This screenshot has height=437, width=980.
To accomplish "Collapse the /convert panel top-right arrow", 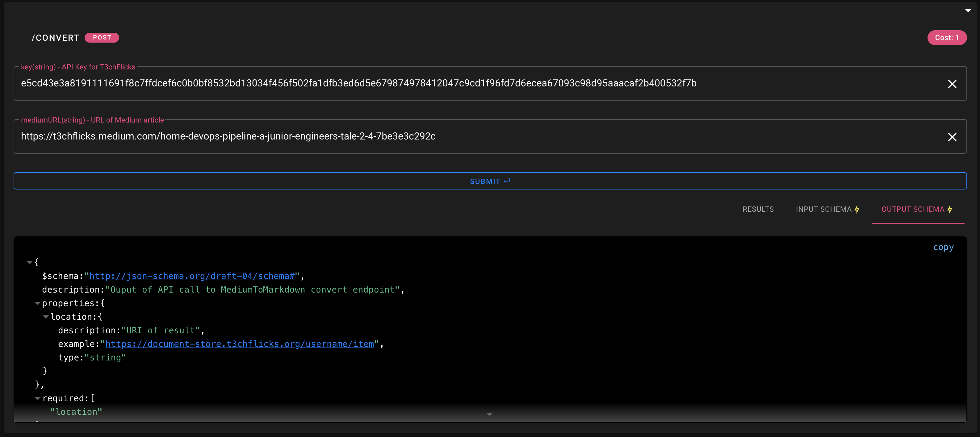I will pyautogui.click(x=968, y=11).
